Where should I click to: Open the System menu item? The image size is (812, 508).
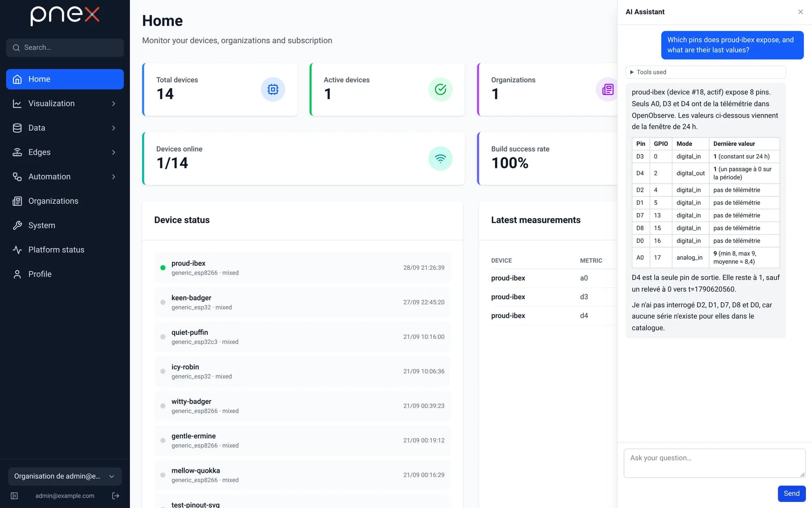[65, 226]
